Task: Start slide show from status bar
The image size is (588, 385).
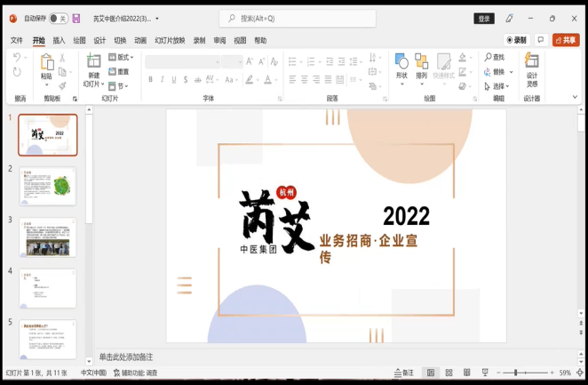Action: 483,373
